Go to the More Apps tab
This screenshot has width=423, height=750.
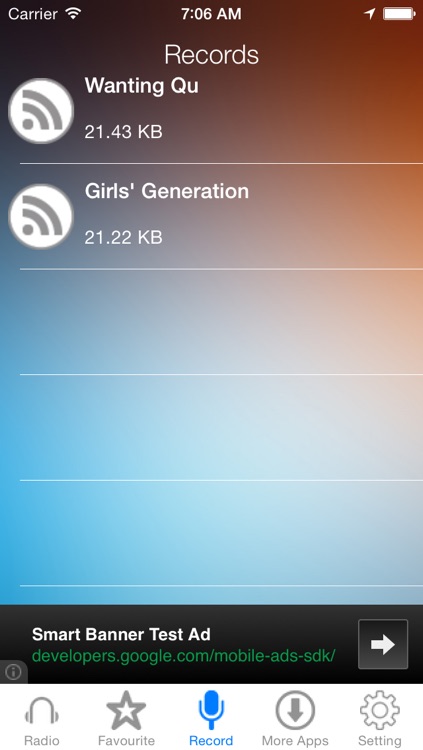pyautogui.click(x=295, y=718)
